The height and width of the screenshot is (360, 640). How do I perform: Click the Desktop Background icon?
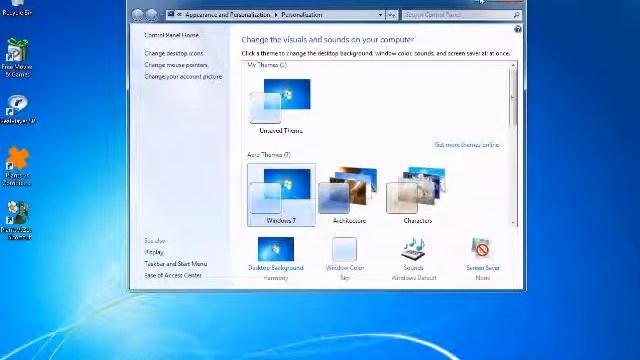click(276, 249)
